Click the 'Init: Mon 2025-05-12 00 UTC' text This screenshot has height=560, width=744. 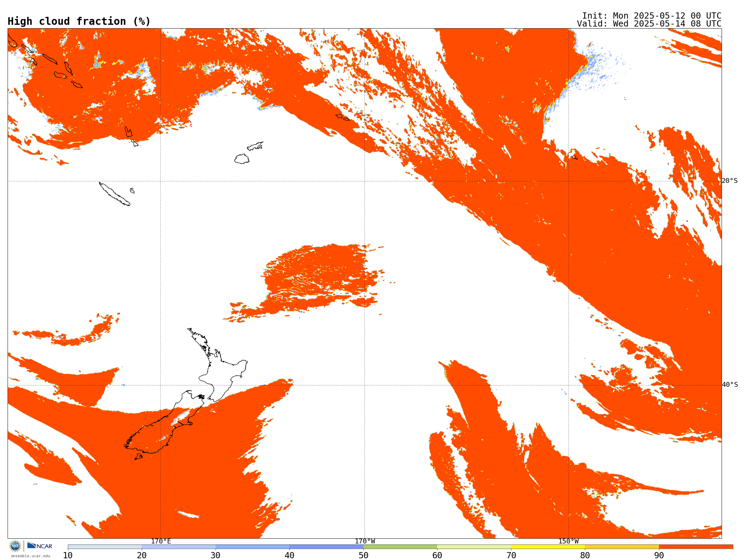[651, 16]
